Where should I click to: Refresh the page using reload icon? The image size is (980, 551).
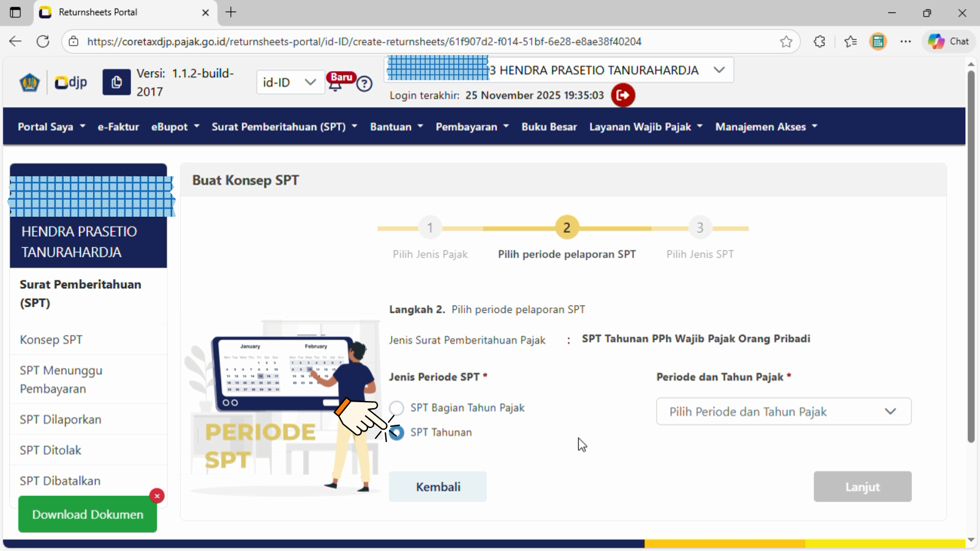pos(43,42)
